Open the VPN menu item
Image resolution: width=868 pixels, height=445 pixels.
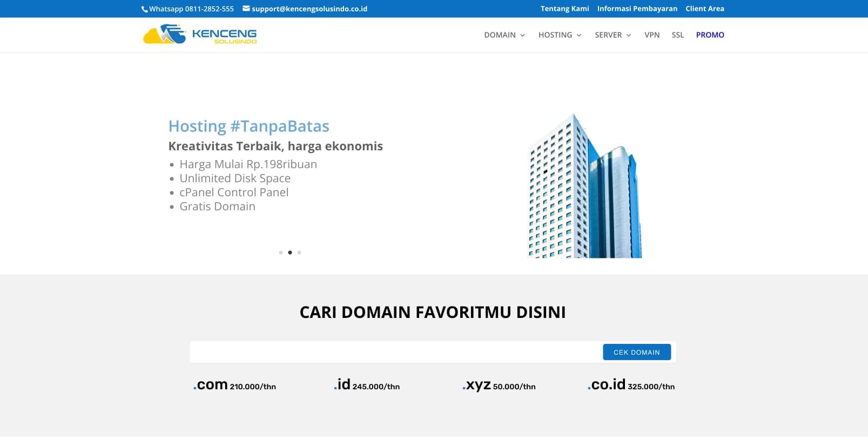pyautogui.click(x=652, y=35)
